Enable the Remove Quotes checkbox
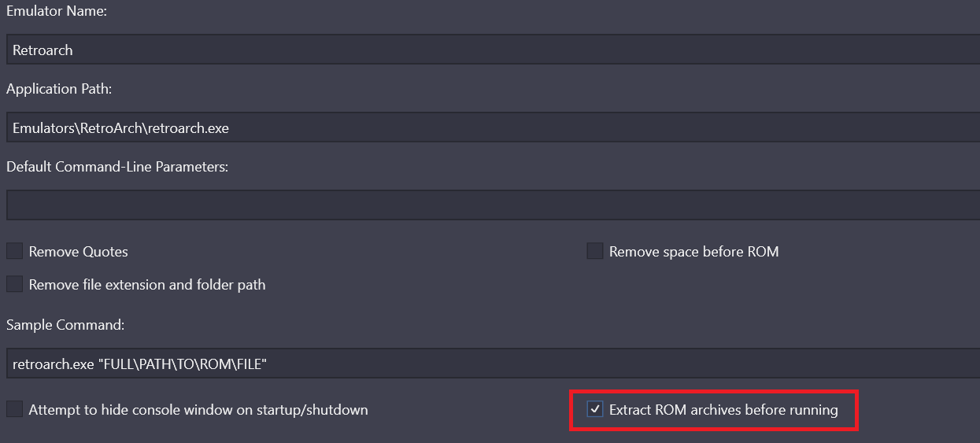 point(14,252)
